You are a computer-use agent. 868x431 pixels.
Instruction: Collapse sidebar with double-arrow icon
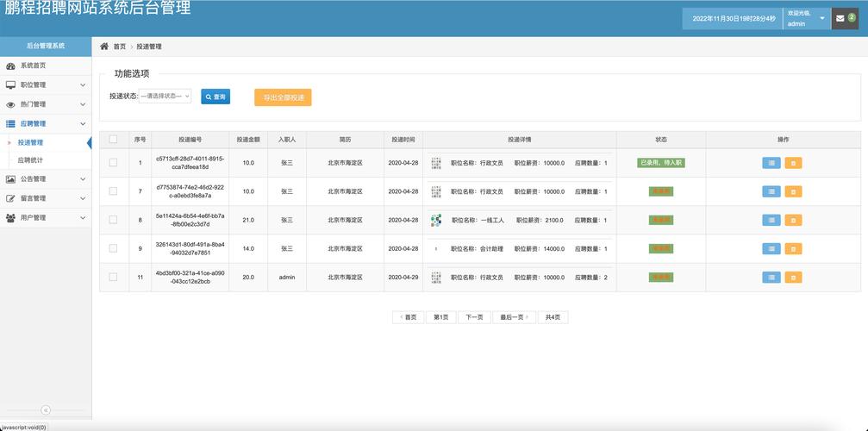pyautogui.click(x=46, y=410)
